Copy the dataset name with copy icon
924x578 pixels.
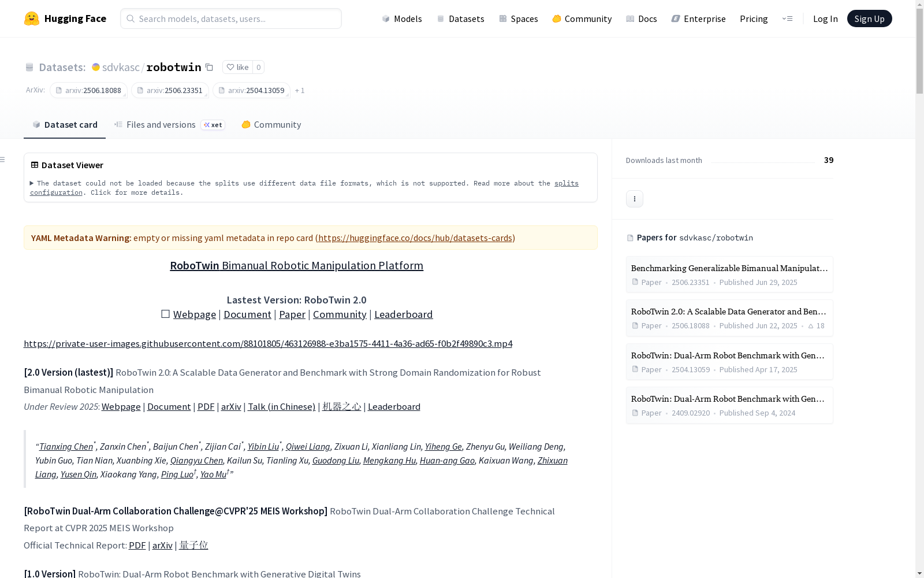[209, 68]
